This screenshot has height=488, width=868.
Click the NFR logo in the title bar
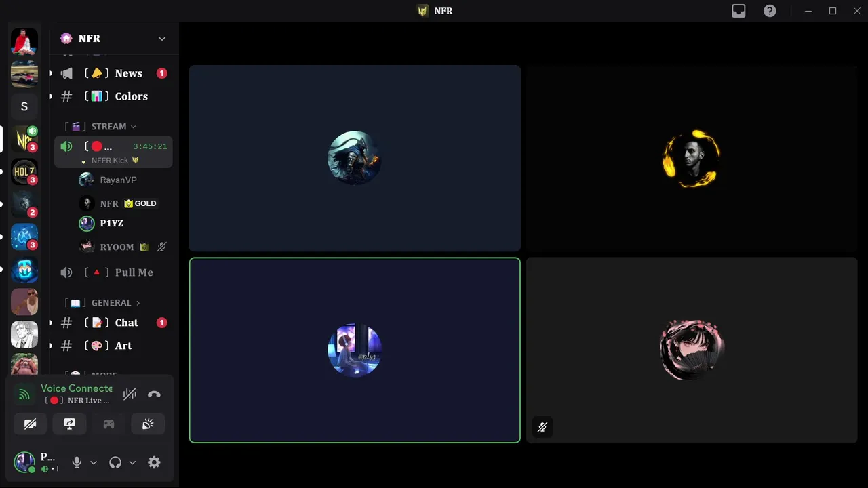coord(423,11)
